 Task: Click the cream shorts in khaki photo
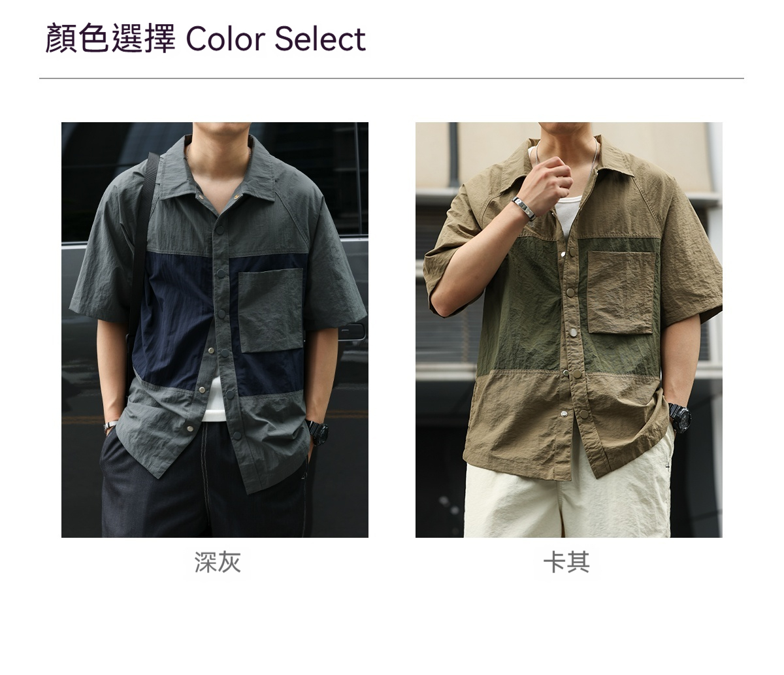(568, 497)
